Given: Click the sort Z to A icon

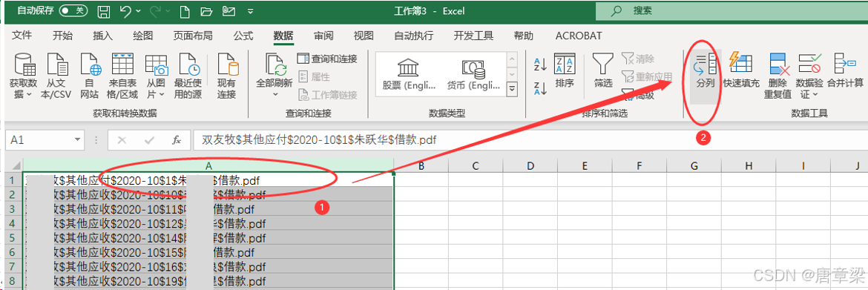Looking at the screenshot, I should pos(540,88).
